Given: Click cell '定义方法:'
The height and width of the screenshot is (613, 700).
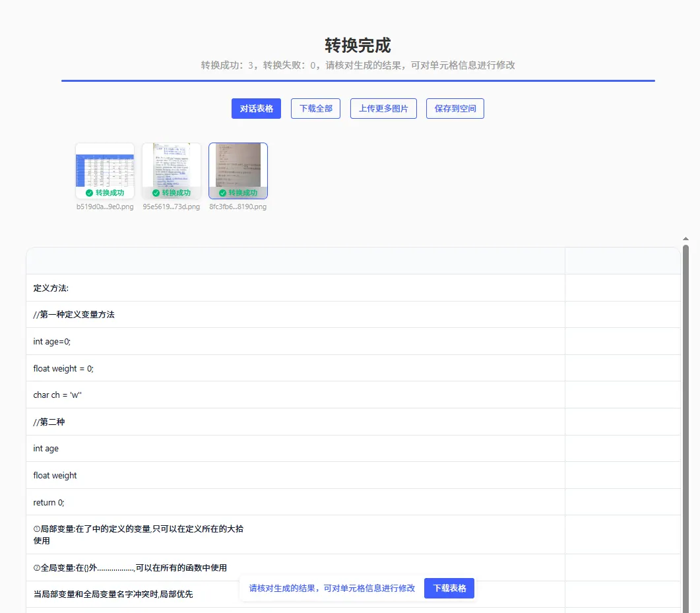Looking at the screenshot, I should pyautogui.click(x=296, y=288).
